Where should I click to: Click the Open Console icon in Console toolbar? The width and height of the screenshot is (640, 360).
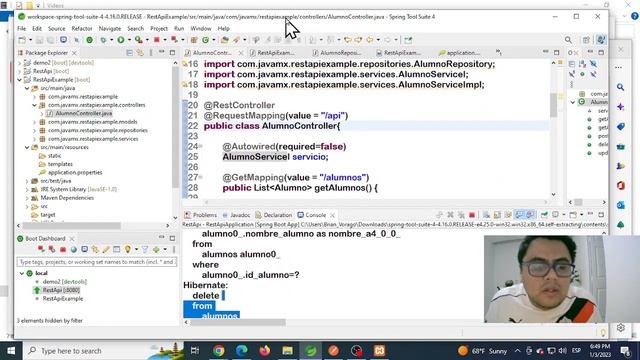(573, 215)
